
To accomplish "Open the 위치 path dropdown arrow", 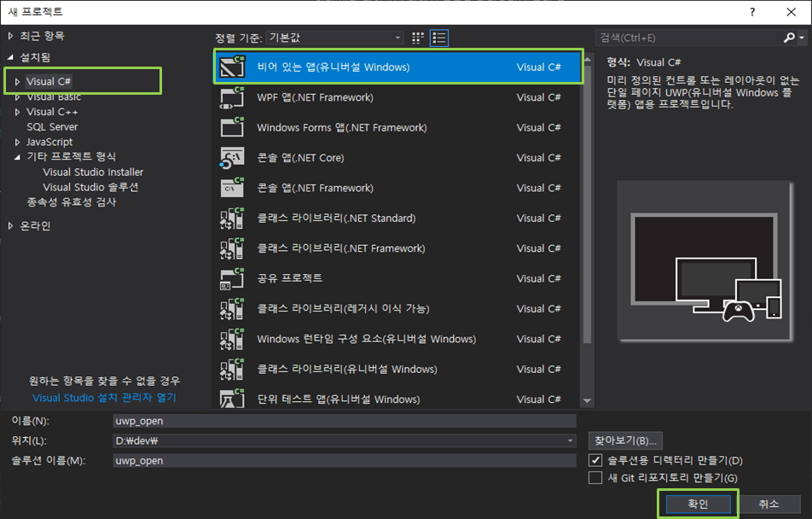I will 570,440.
